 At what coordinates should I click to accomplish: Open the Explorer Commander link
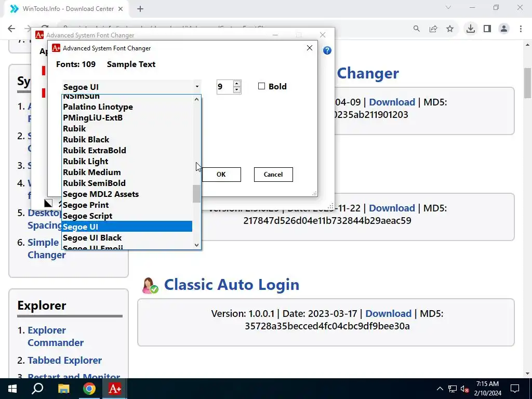[56, 336]
